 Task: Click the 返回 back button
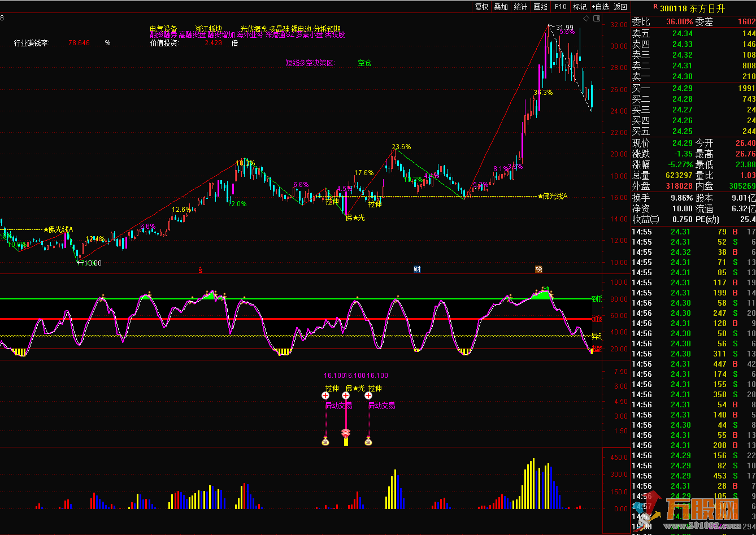click(x=620, y=7)
